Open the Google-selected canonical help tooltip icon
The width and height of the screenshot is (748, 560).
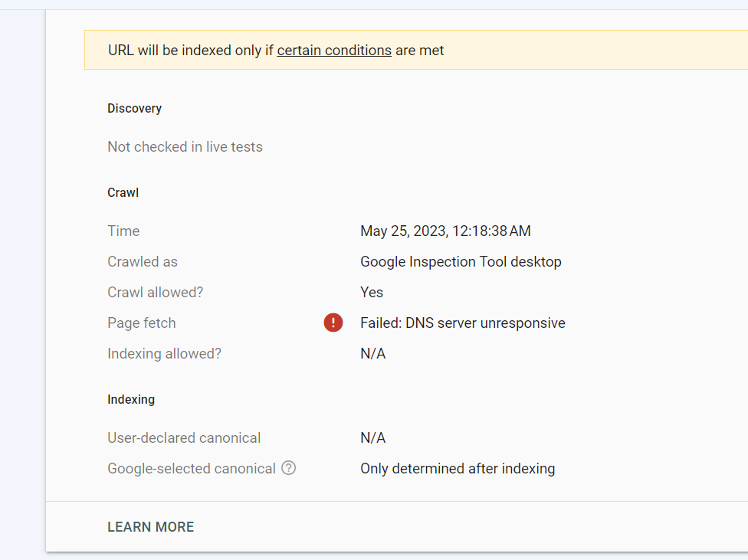(288, 468)
